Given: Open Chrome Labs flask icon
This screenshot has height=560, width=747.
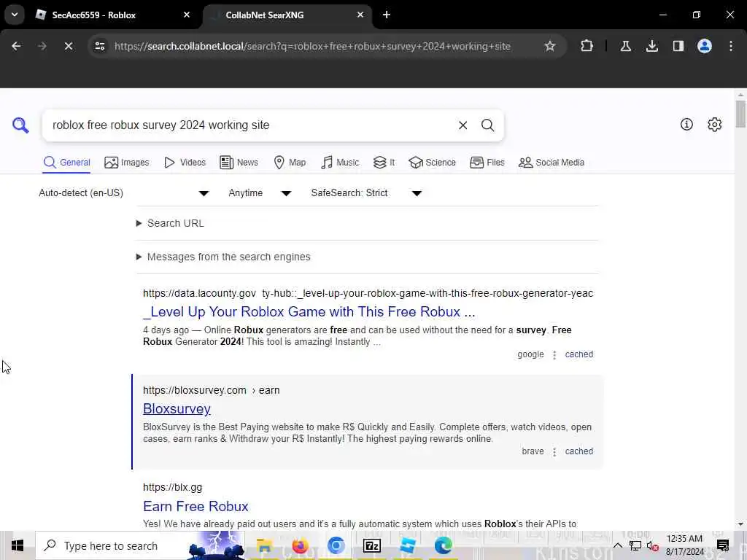Looking at the screenshot, I should (x=625, y=46).
